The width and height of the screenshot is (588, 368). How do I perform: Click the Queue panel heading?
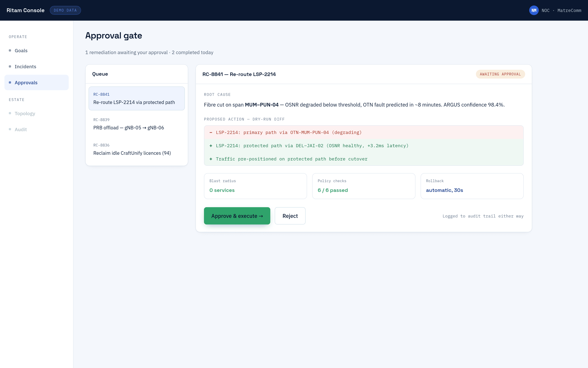(100, 74)
